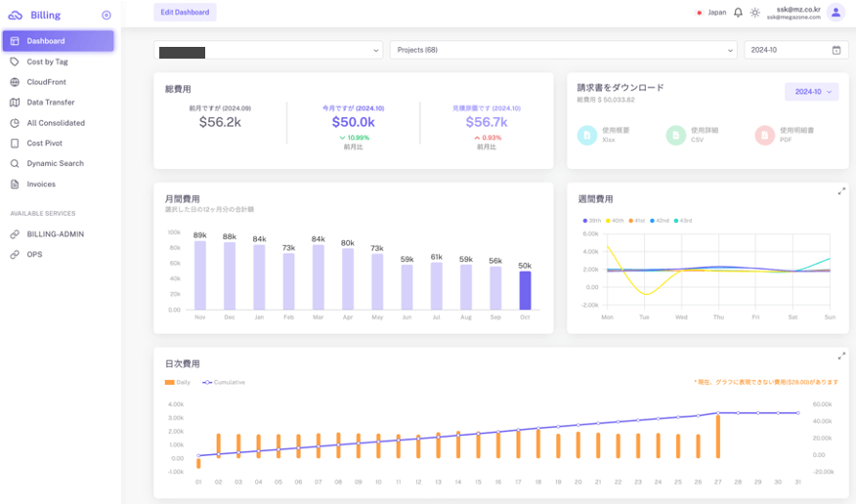
Task: Click the BILLING-ADMIN link icon
Action: click(15, 234)
